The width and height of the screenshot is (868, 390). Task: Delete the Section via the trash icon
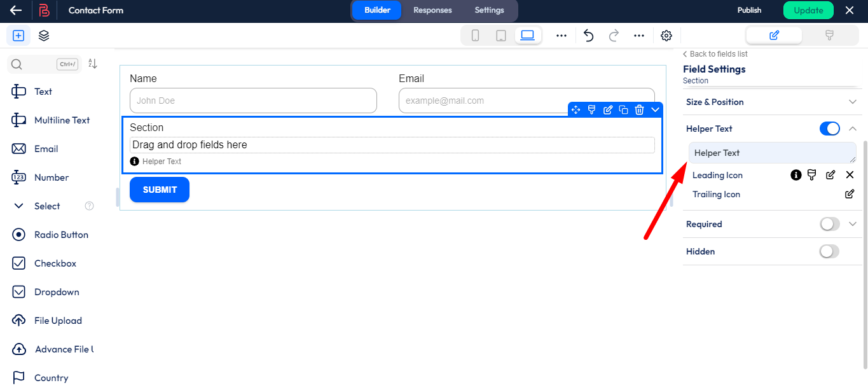click(639, 109)
